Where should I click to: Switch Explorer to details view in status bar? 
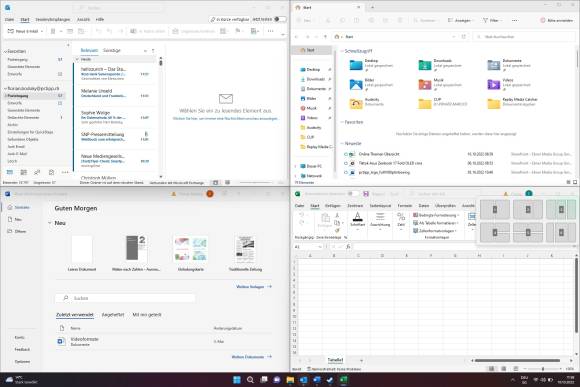pos(569,182)
